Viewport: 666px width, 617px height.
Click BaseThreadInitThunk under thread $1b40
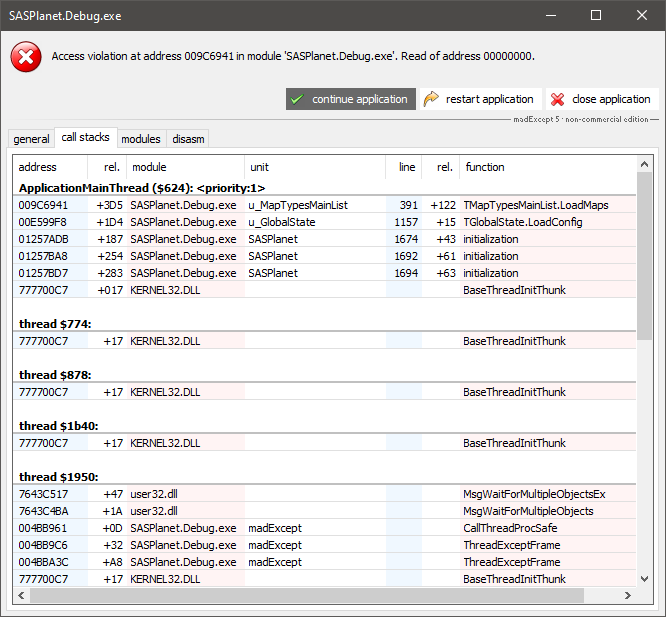pyautogui.click(x=514, y=443)
